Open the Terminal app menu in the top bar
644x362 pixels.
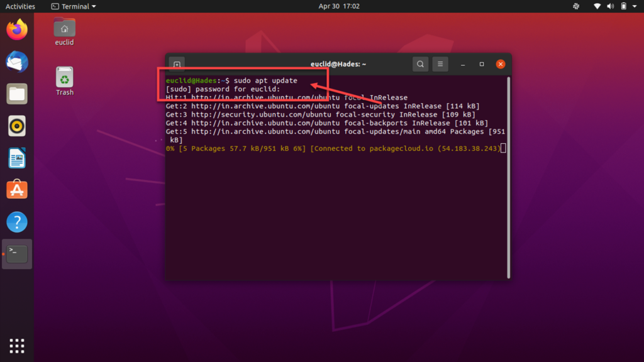pos(74,6)
